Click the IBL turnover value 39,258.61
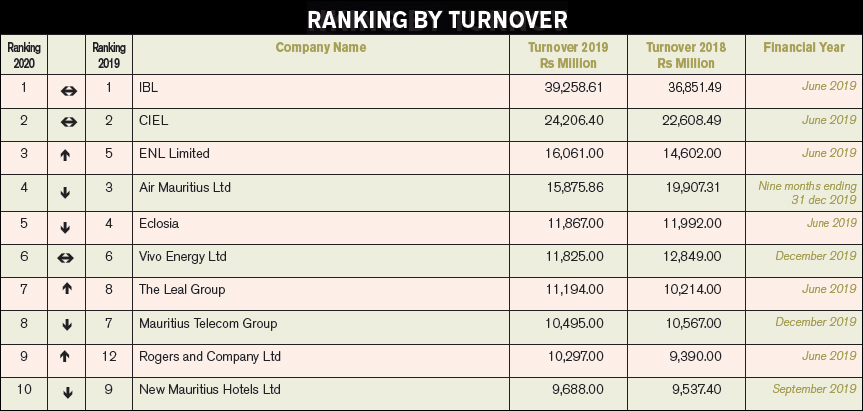Image resolution: width=863 pixels, height=411 pixels. pyautogui.click(x=574, y=87)
